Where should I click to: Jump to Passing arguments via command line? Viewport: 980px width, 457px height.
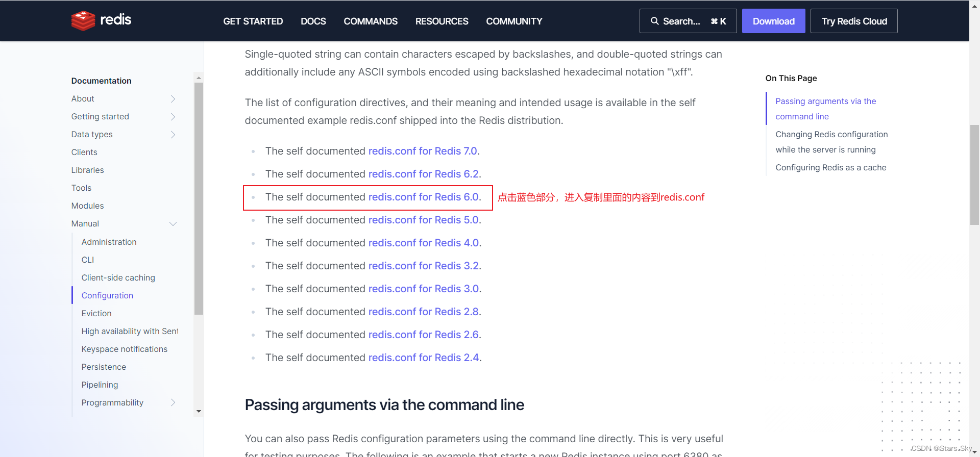[x=825, y=109]
